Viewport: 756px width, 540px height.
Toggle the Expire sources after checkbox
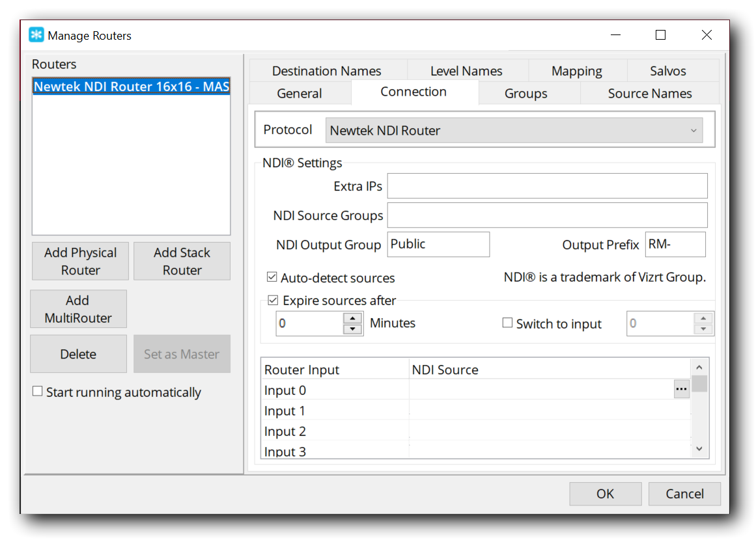(273, 300)
